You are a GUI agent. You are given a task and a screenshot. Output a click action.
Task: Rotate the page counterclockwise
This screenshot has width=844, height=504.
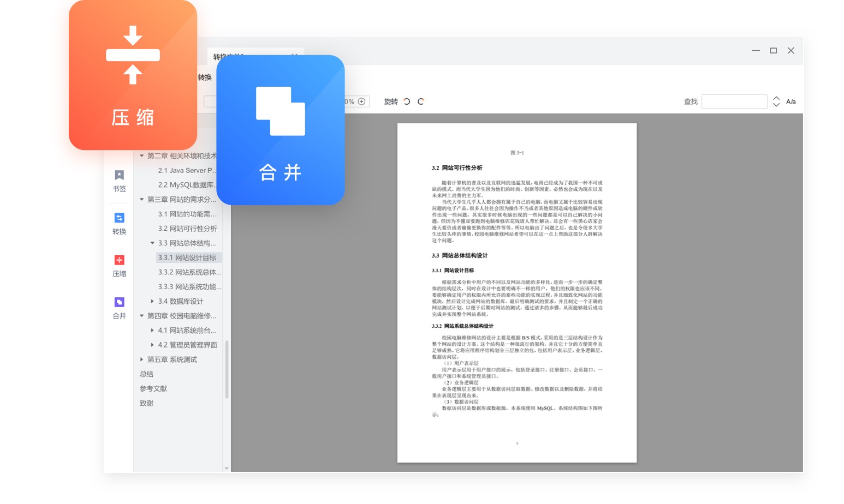coord(406,101)
